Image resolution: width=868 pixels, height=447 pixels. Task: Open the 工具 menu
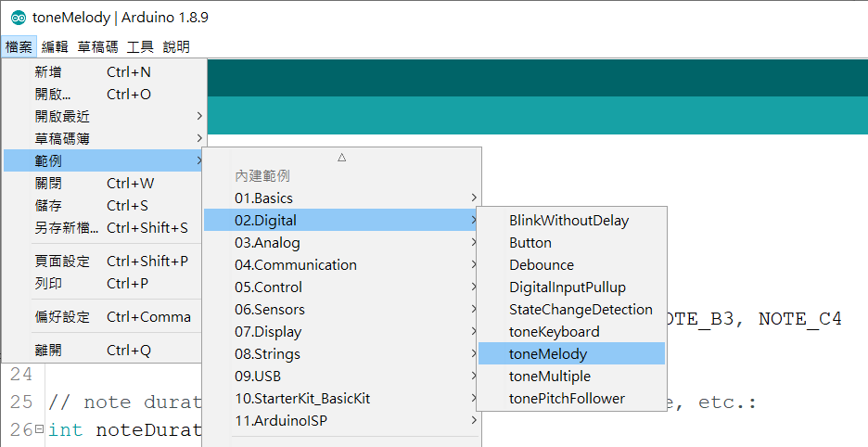(x=140, y=46)
